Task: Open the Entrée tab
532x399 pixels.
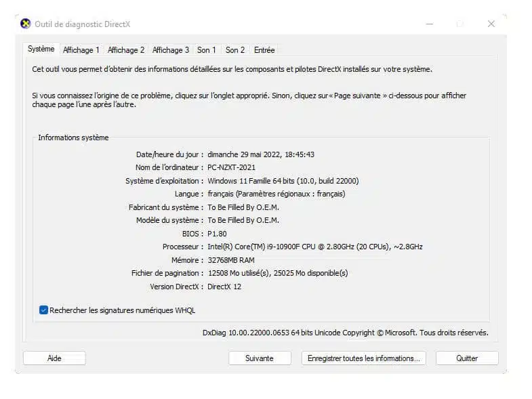Action: click(x=264, y=50)
